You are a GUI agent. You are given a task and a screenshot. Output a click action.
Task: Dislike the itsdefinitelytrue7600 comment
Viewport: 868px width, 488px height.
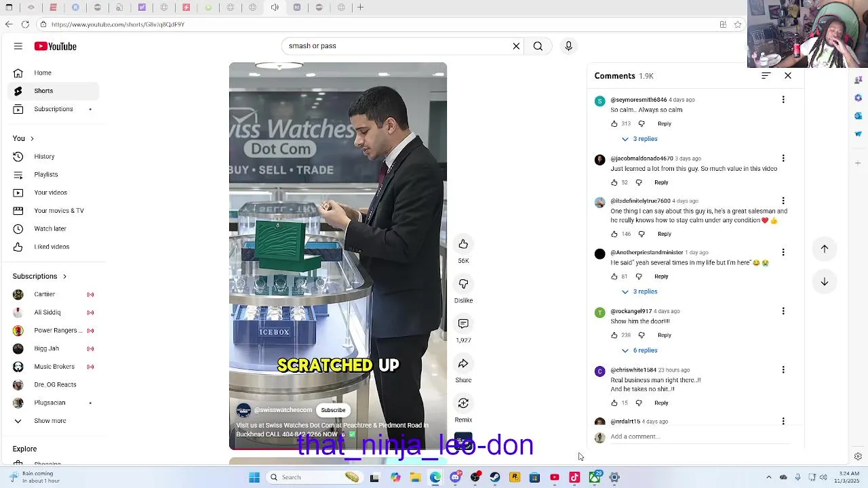[x=642, y=235]
